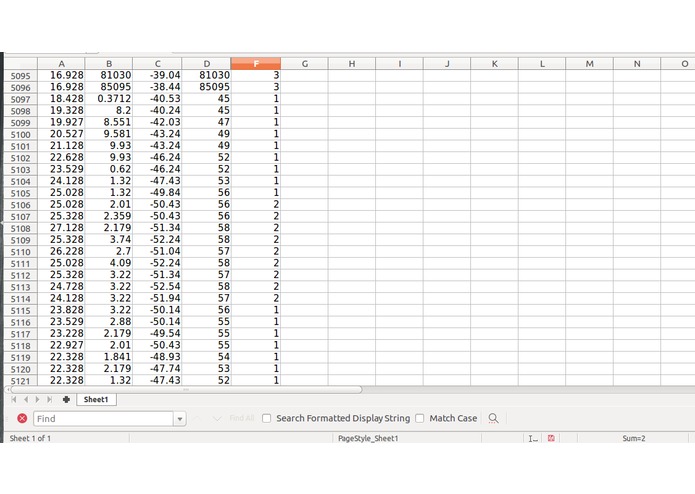The width and height of the screenshot is (695, 494).
Task: Click the document modified status icon
Action: (551, 438)
